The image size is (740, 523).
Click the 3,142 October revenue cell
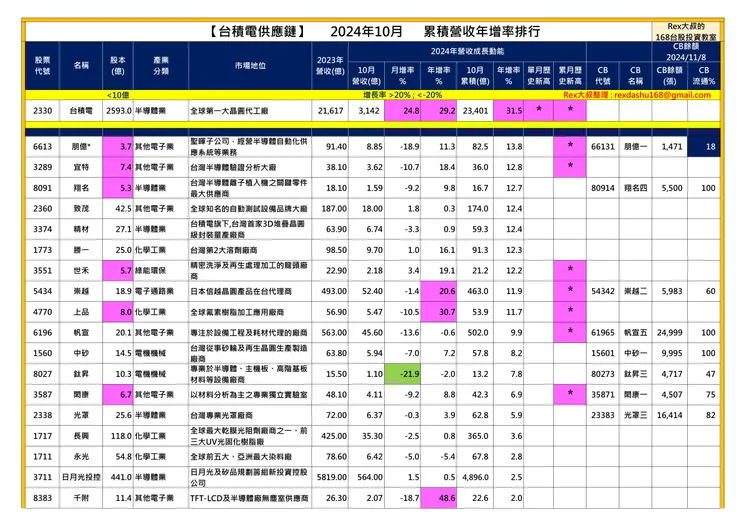367,110
